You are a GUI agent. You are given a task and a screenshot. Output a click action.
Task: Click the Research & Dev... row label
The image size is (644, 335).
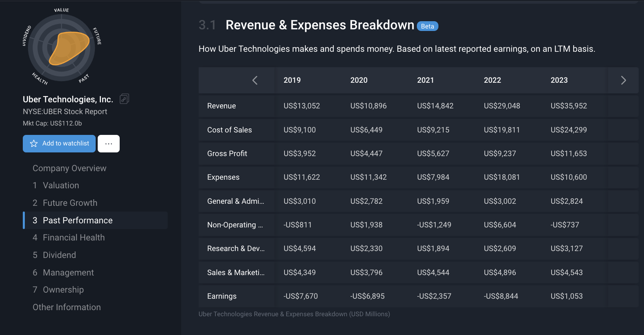pyautogui.click(x=236, y=249)
